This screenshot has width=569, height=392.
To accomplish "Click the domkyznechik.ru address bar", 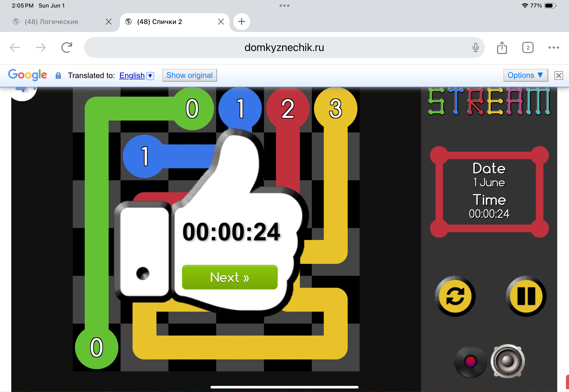I will tap(284, 47).
